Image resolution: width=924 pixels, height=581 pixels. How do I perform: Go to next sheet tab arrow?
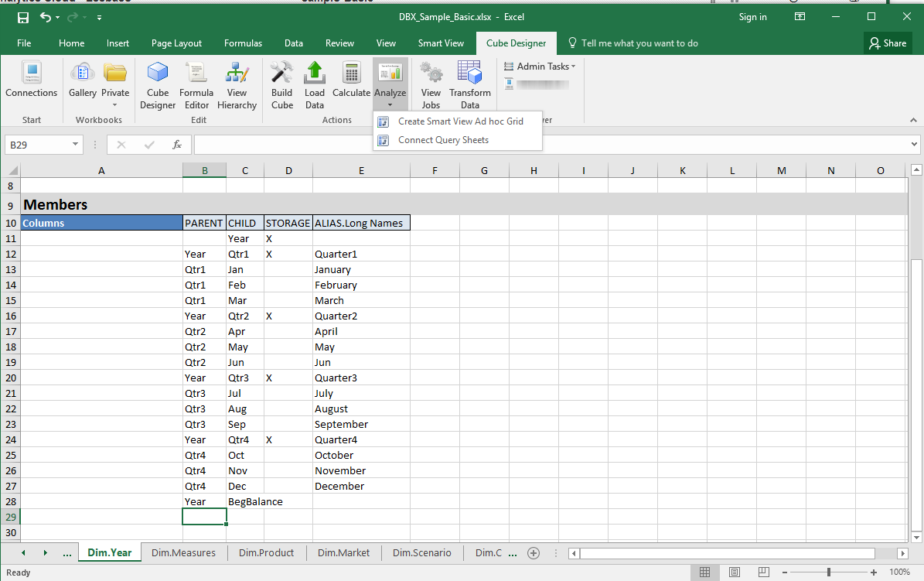tap(46, 552)
